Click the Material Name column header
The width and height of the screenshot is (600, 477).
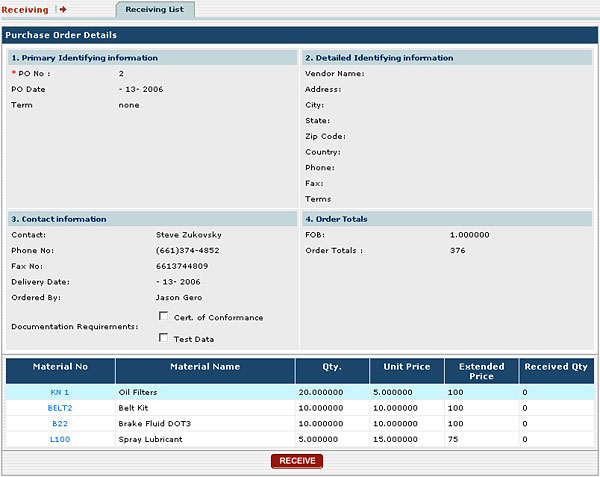(205, 371)
